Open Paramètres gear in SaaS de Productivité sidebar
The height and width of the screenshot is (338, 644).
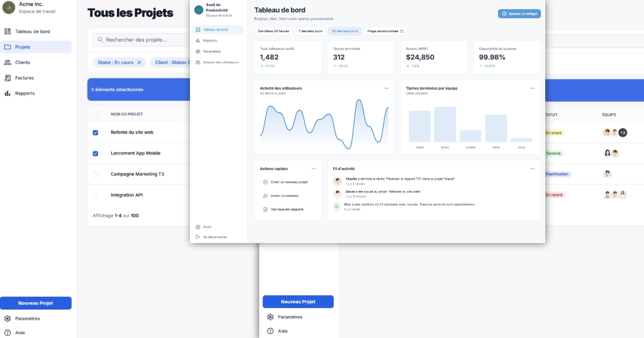pyautogui.click(x=198, y=52)
